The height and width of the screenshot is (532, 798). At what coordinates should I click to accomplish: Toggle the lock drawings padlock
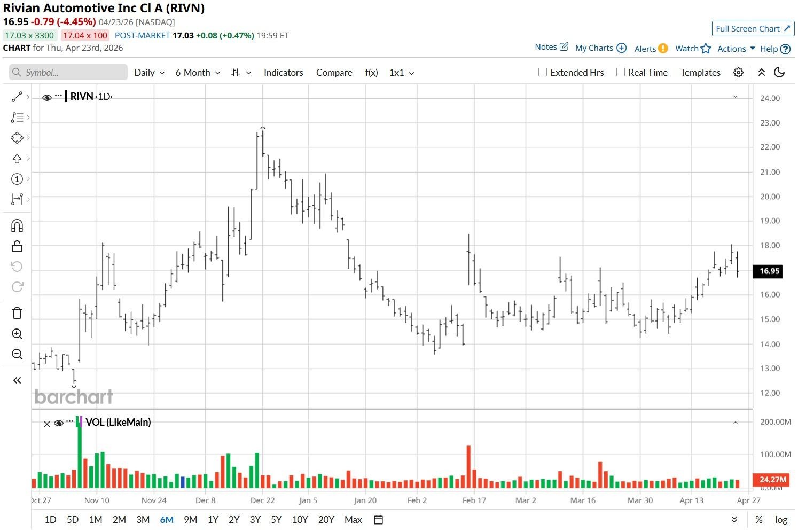(x=17, y=246)
